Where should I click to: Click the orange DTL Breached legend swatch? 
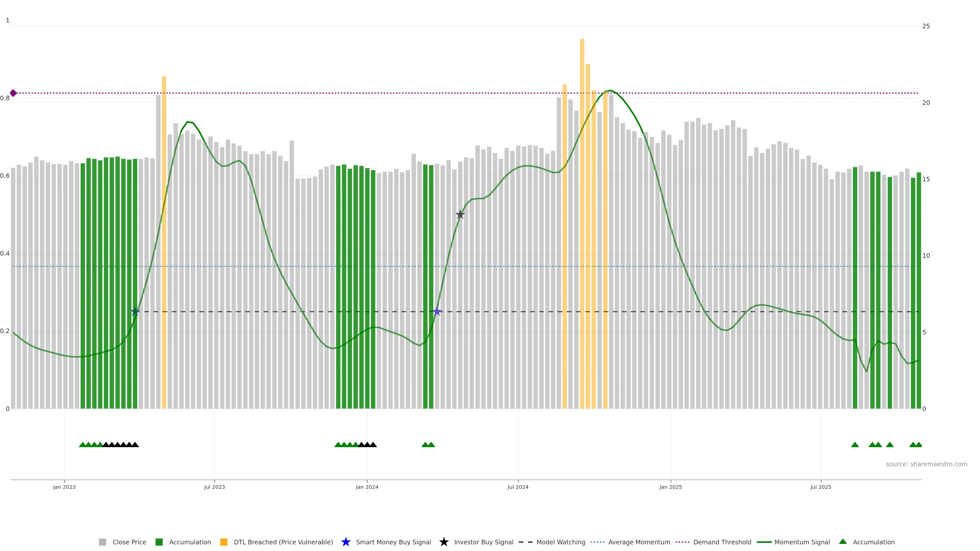click(224, 542)
